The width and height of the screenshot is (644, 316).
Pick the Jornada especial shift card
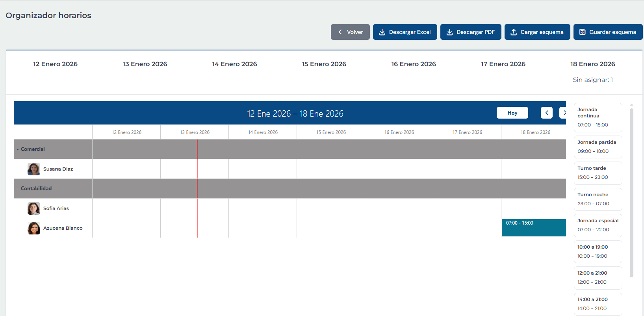[598, 225]
